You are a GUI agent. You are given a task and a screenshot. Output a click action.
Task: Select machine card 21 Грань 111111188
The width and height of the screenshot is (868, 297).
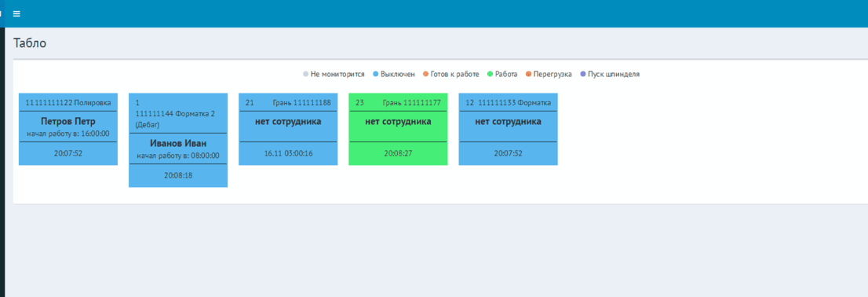click(288, 129)
